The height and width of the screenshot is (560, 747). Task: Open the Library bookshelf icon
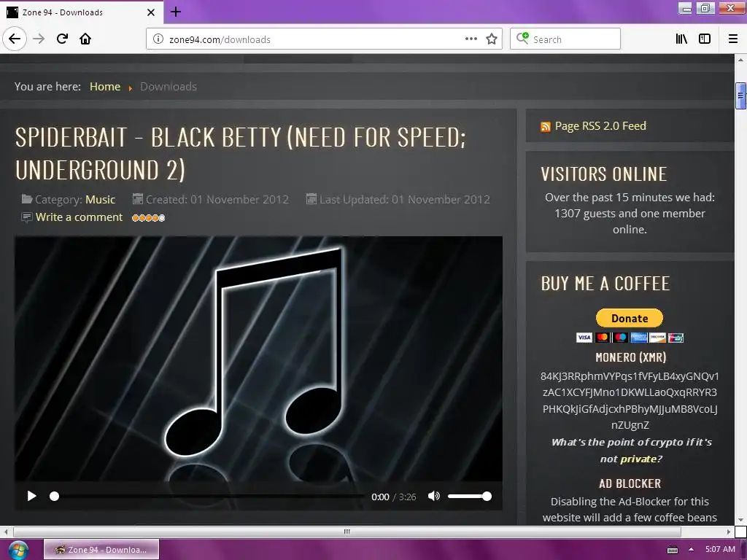point(681,39)
